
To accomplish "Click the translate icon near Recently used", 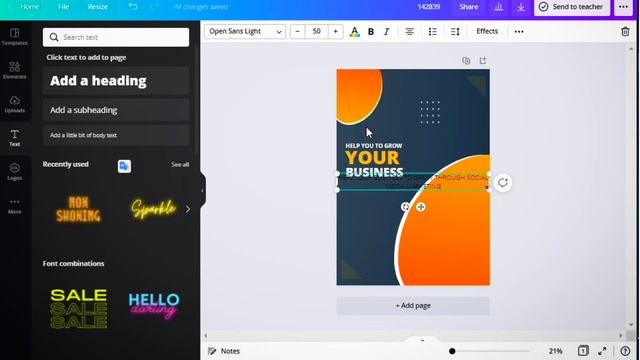I will click(124, 166).
